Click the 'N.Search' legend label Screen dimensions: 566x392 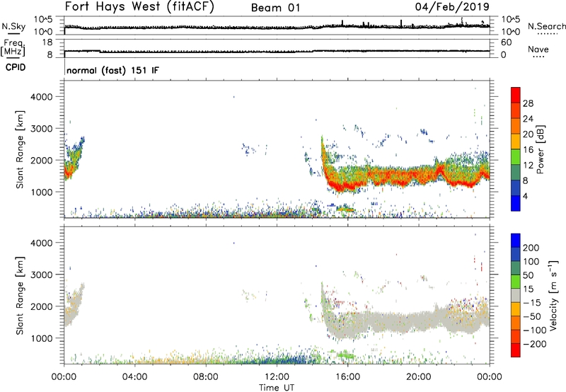(546, 26)
